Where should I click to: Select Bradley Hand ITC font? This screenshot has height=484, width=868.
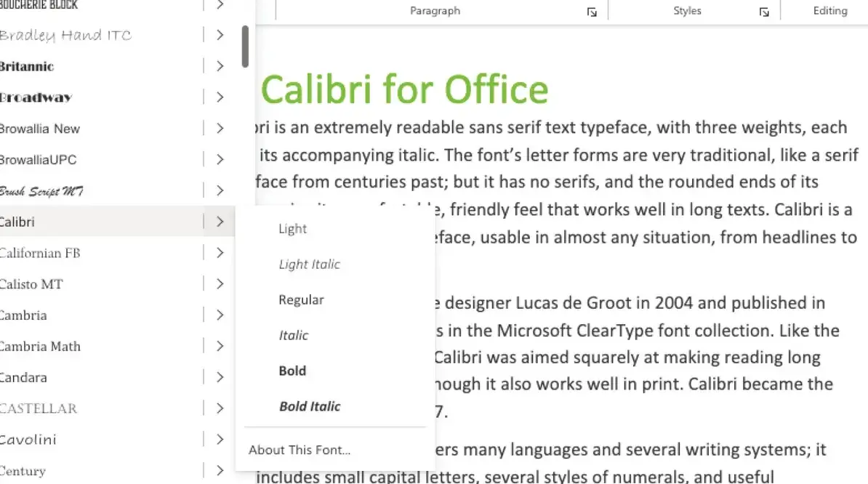click(65, 36)
